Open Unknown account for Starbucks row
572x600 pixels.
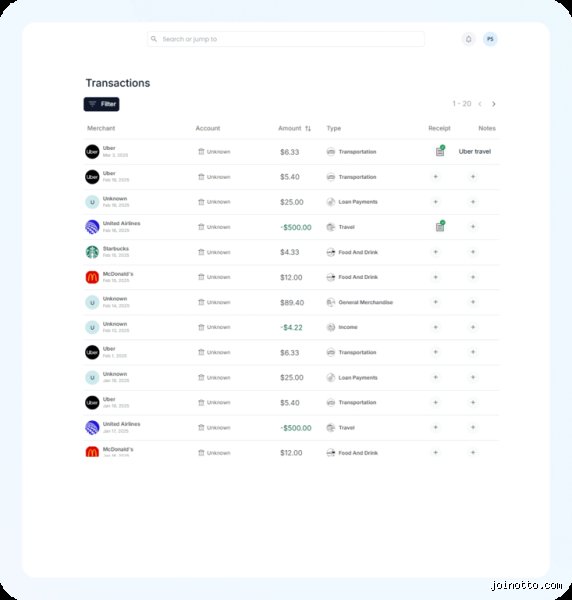point(214,252)
